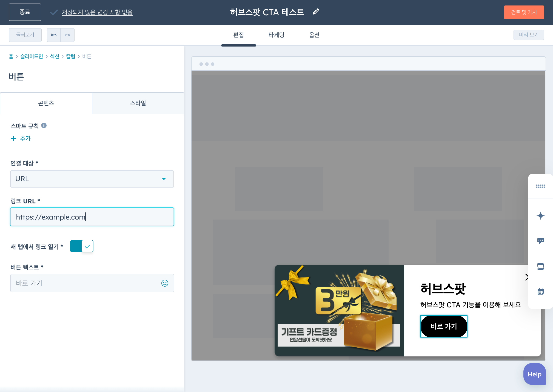Switch to the 타게팅 tab
This screenshot has width=553, height=392.
pyautogui.click(x=276, y=35)
